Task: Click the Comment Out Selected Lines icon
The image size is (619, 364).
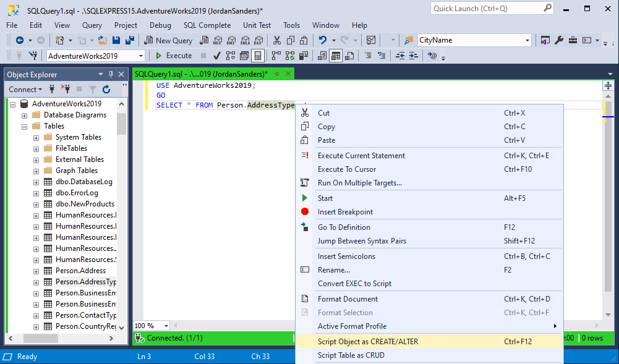Action: pos(368,56)
